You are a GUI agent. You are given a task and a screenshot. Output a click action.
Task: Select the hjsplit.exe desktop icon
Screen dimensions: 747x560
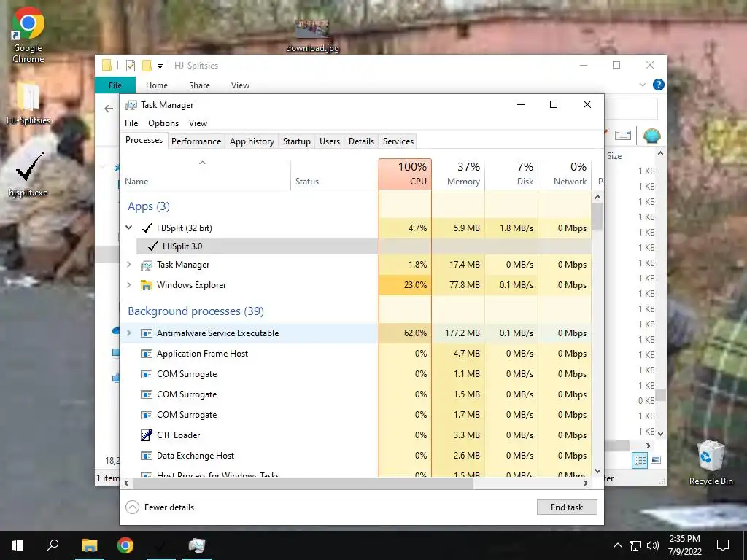[28, 174]
